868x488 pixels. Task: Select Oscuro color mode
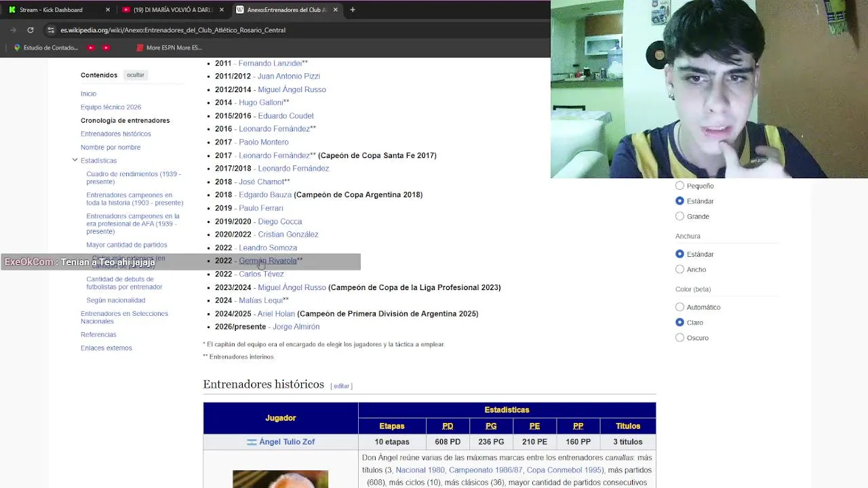(679, 338)
